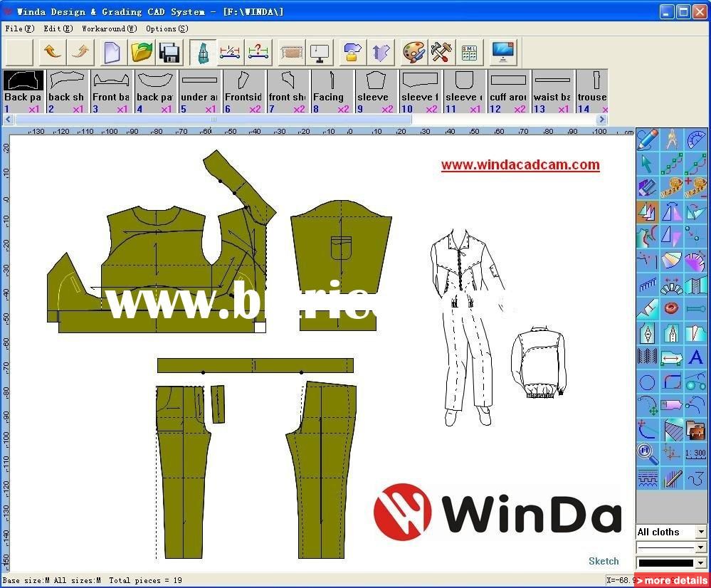Select the question-mark distance measure icon
This screenshot has height=588, width=711.
(x=258, y=52)
